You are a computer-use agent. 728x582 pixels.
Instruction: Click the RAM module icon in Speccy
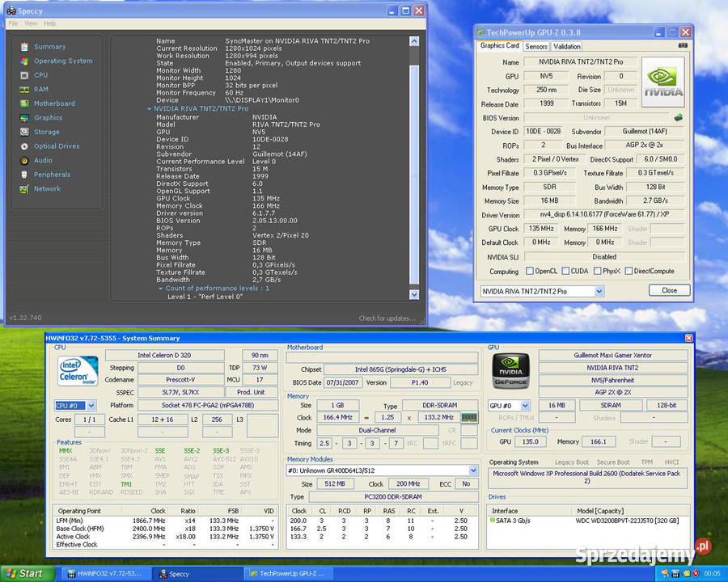tap(24, 90)
